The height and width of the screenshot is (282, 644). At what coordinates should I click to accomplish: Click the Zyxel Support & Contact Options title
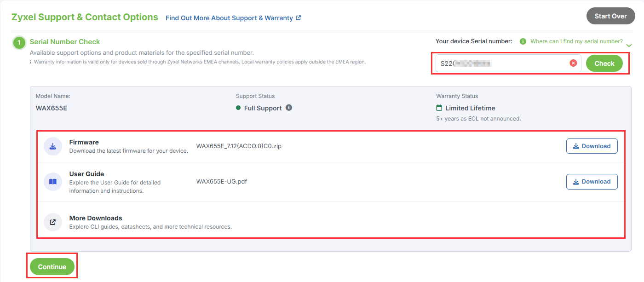85,17
